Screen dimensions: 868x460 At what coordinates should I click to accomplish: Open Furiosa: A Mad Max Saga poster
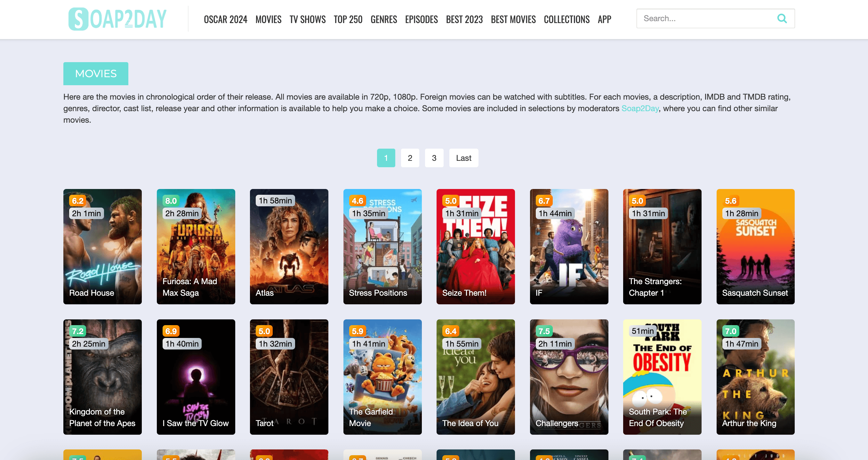(196, 247)
